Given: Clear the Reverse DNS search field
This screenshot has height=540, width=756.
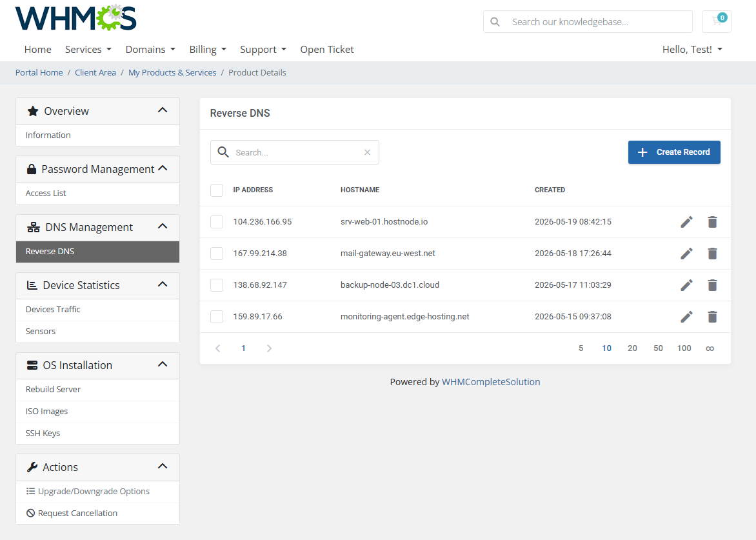Looking at the screenshot, I should click(368, 152).
